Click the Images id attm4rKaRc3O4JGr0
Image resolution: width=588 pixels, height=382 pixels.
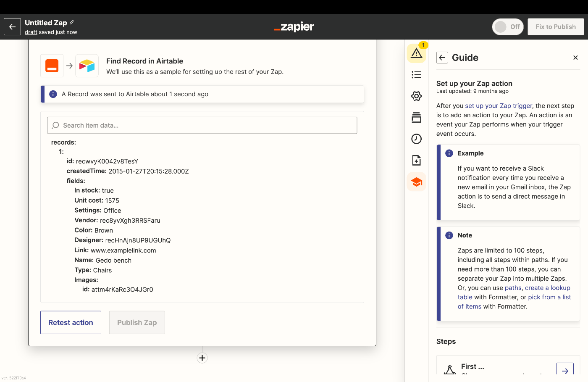point(122,290)
